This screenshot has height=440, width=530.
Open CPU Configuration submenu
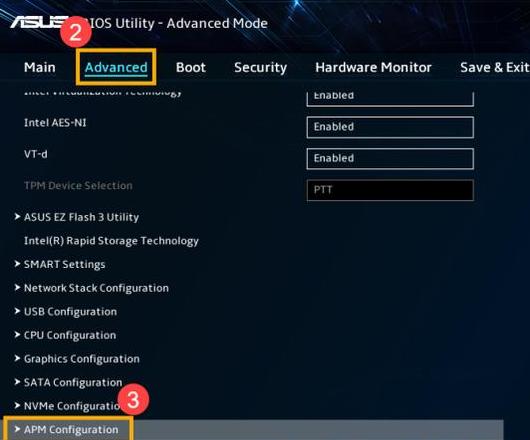click(70, 335)
